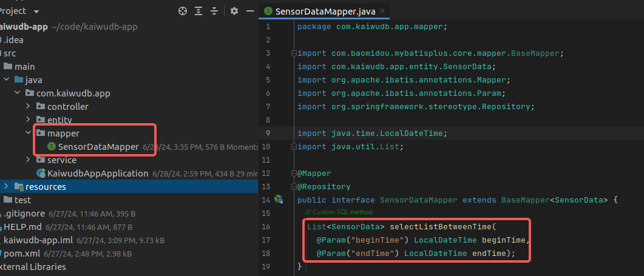Screen dimensions: 644x276
Task: Fold the import block on line 3
Action: tap(294, 53)
